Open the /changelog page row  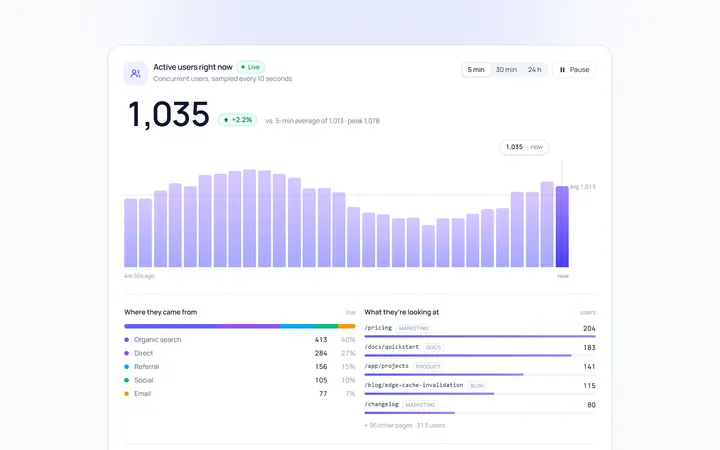[x=480, y=407]
